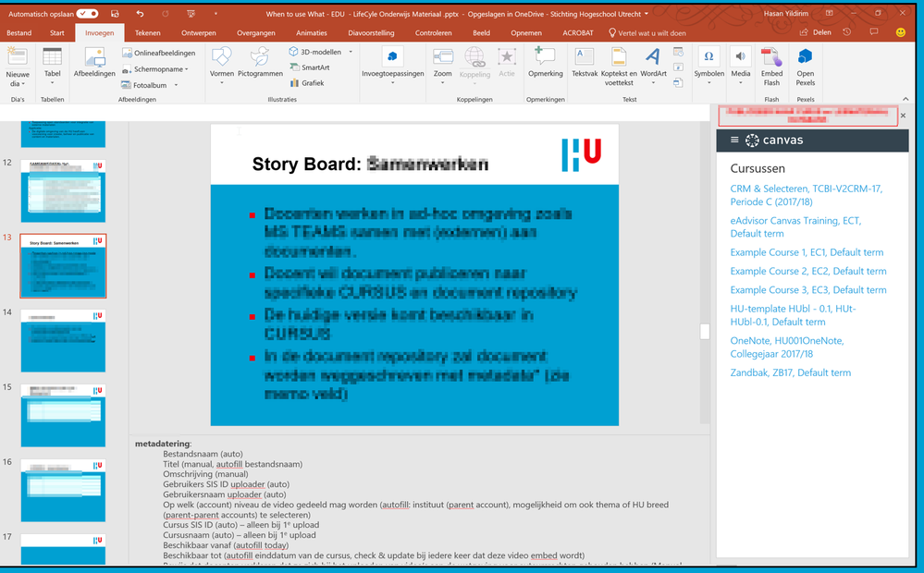The width and height of the screenshot is (924, 573).
Task: Switch to the Ontwerpen tab
Action: tap(199, 32)
